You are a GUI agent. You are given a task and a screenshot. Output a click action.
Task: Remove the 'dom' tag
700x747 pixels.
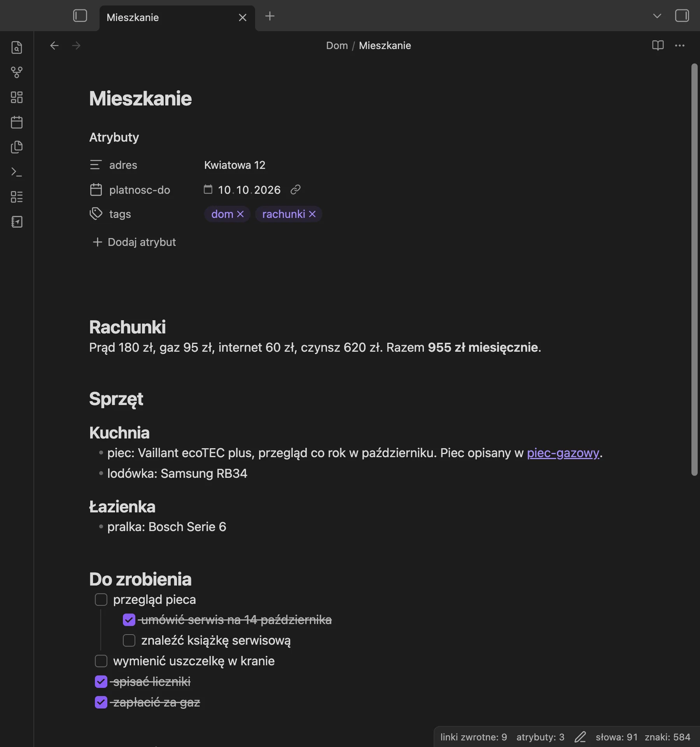(240, 214)
